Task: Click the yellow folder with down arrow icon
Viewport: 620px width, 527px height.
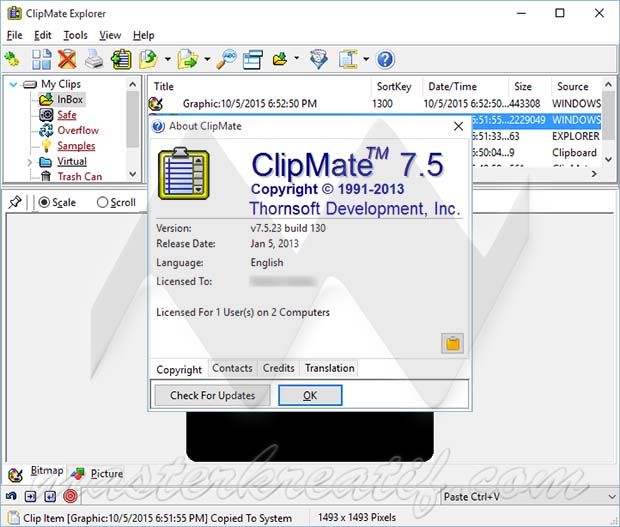Action: point(280,59)
